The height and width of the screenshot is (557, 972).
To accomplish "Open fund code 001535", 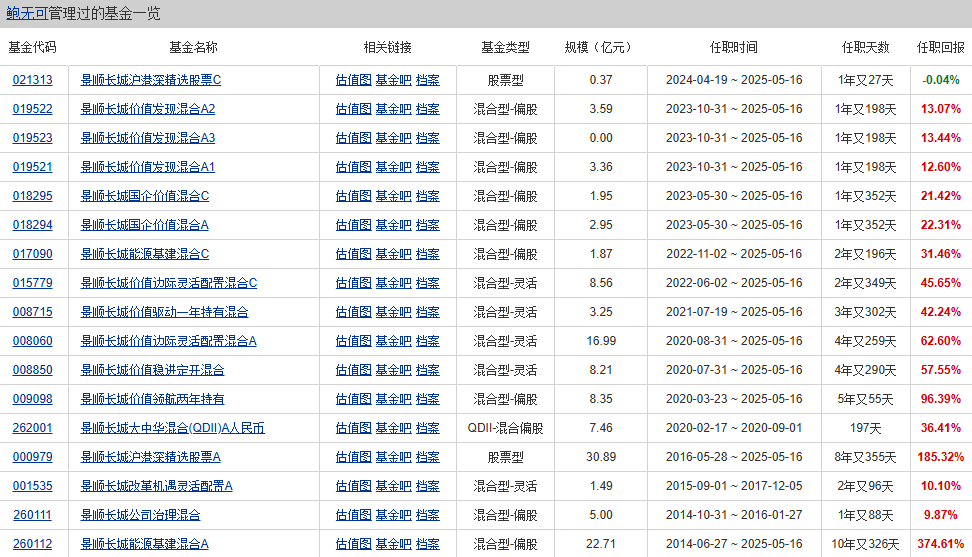I will coord(32,486).
